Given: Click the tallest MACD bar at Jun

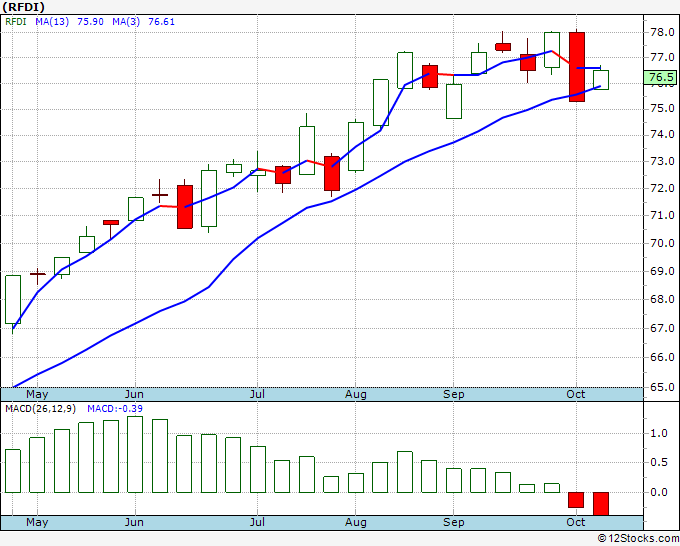Looking at the screenshot, I should pyautogui.click(x=135, y=454).
